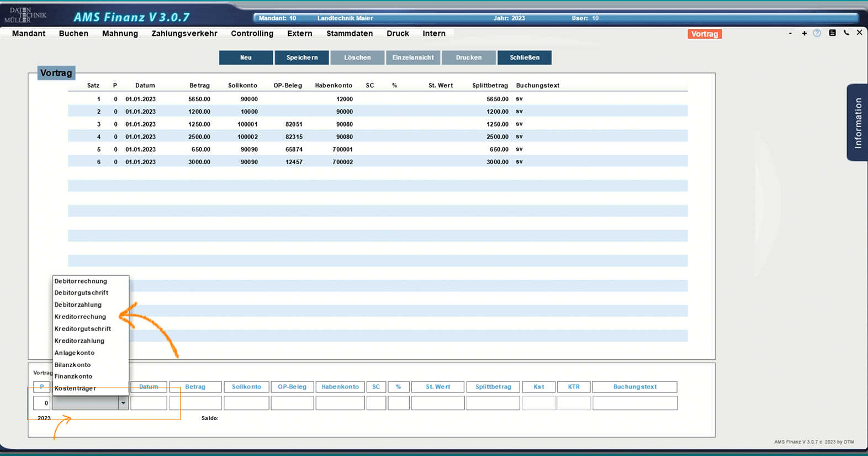
Task: Open the Zahlungsverkehr menu
Action: 184,34
